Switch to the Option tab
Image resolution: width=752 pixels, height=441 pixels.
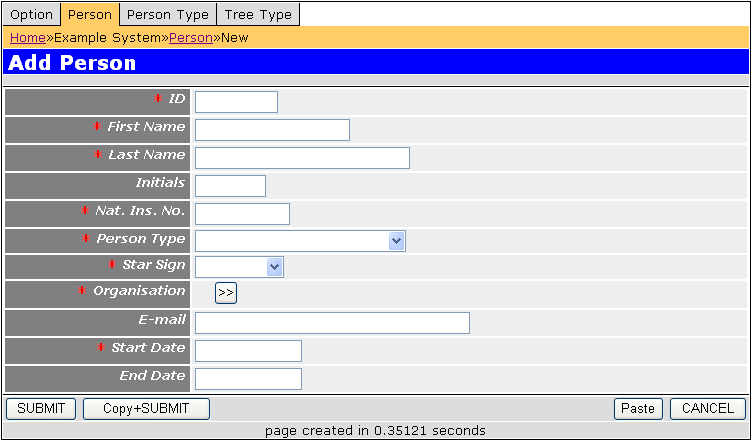(32, 14)
